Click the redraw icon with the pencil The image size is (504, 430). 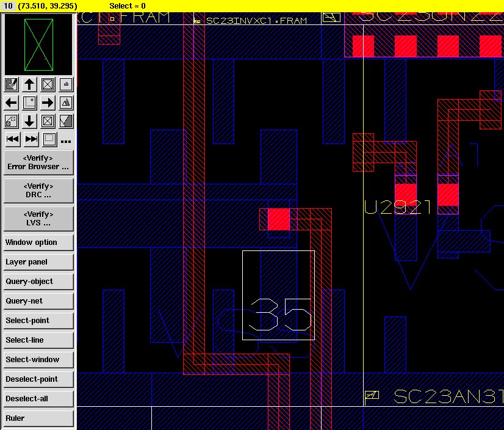(x=11, y=84)
